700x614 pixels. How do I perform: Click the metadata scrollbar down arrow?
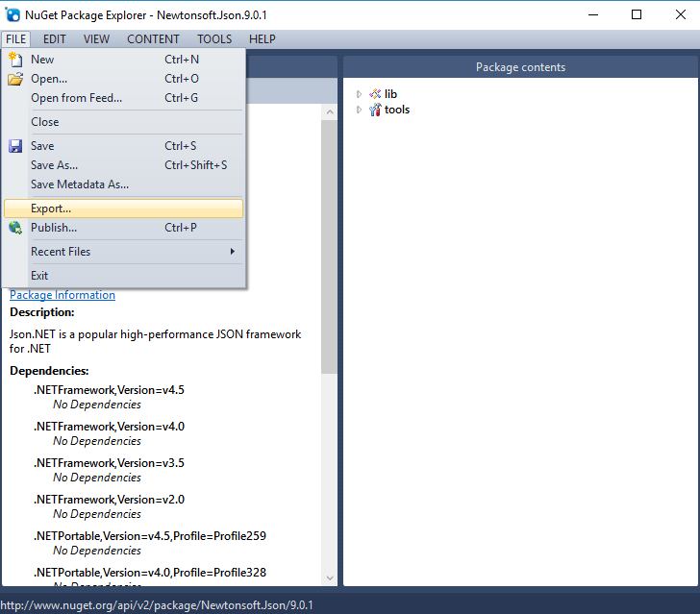[330, 577]
